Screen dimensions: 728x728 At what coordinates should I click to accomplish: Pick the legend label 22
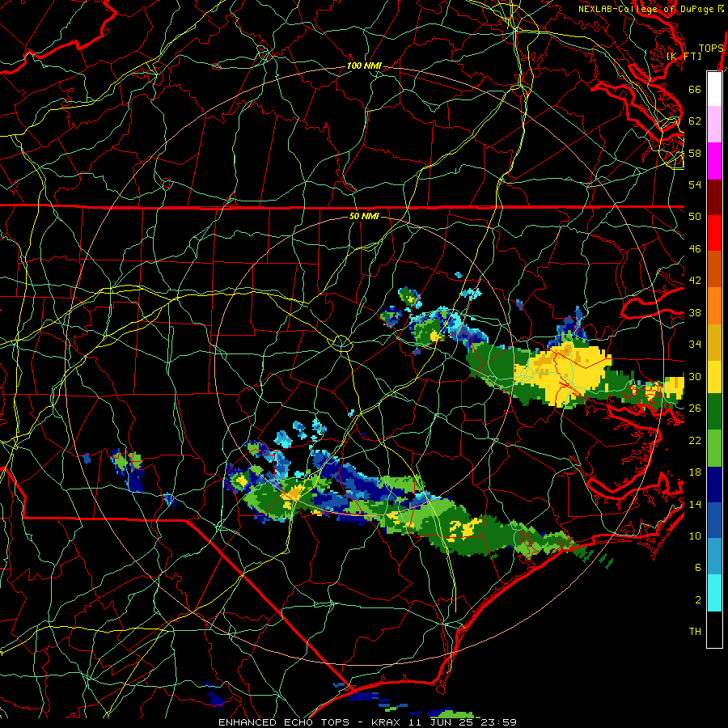[695, 440]
